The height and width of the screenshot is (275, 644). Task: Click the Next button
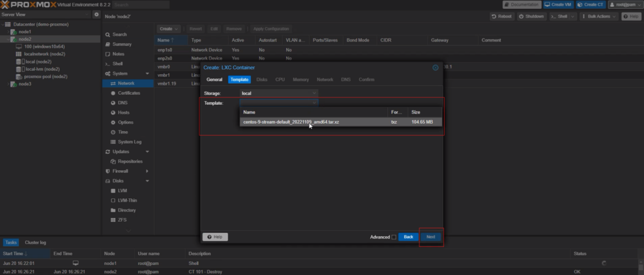431,237
